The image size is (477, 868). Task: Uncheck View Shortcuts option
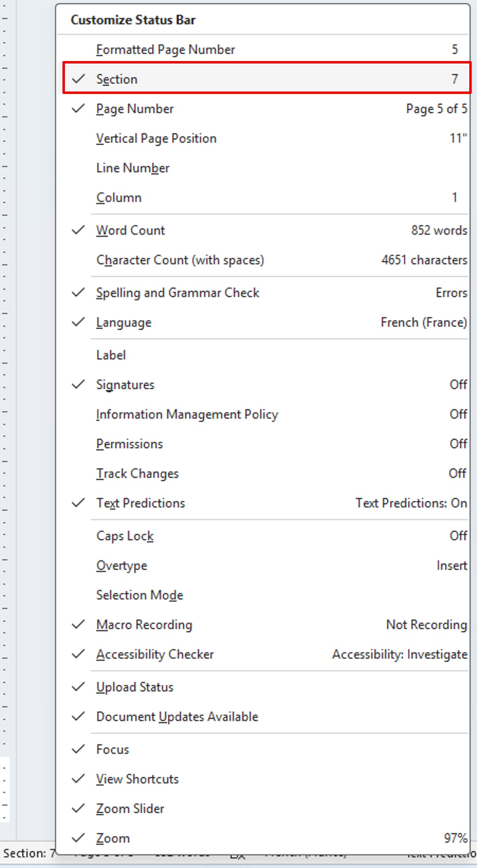[x=137, y=779]
